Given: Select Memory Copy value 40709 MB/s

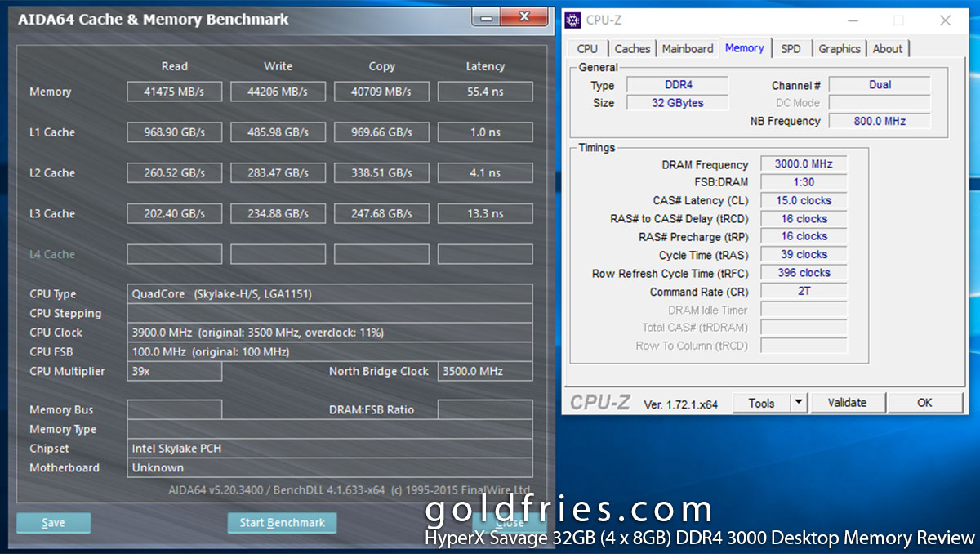Looking at the screenshot, I should (x=381, y=92).
